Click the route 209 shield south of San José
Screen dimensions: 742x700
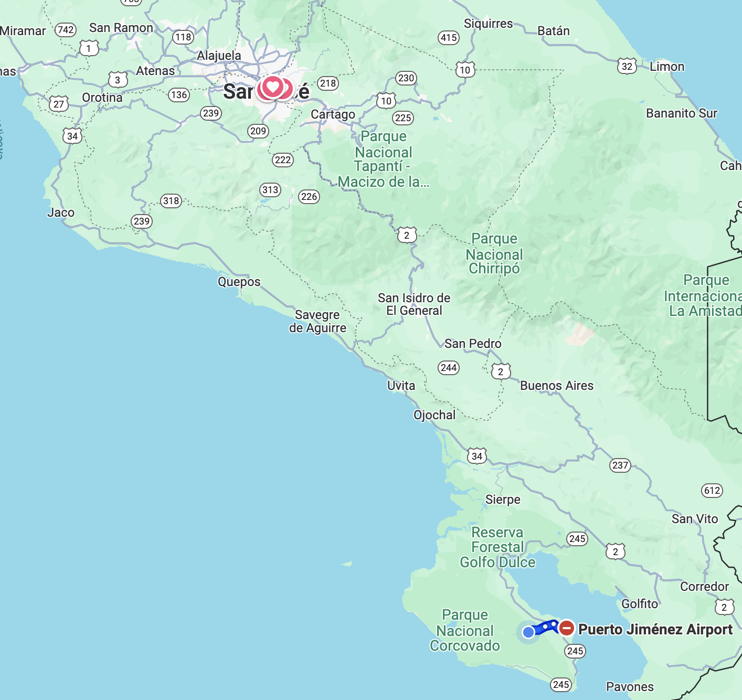coord(258,131)
